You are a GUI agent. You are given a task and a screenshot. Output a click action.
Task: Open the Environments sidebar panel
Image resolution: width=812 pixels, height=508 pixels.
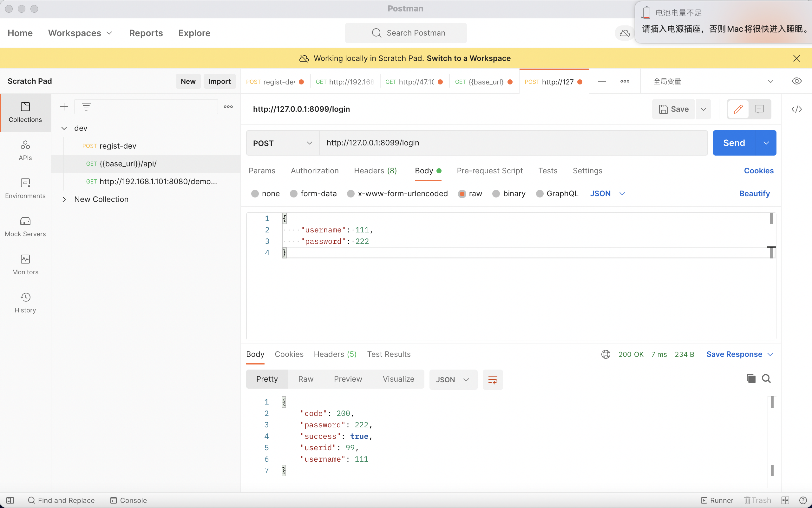[25, 189]
